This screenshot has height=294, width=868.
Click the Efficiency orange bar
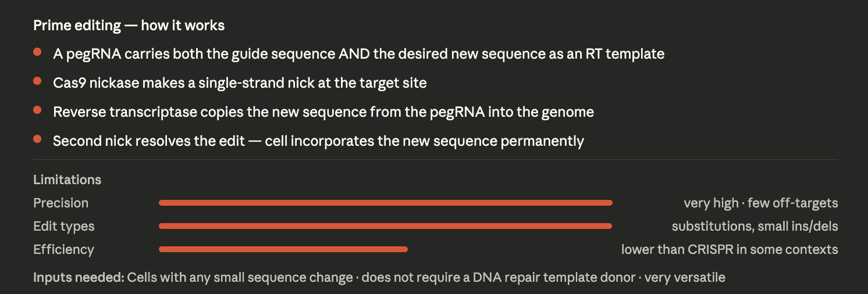[x=283, y=249]
